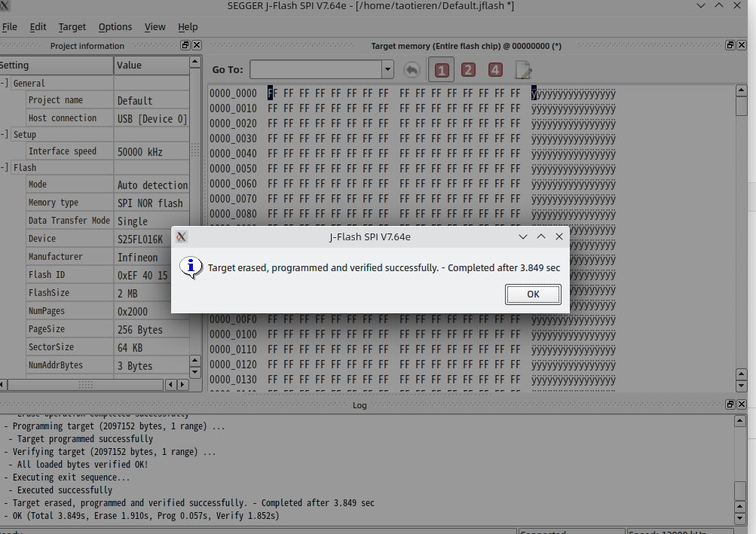Close the Project information panel

coord(197,45)
